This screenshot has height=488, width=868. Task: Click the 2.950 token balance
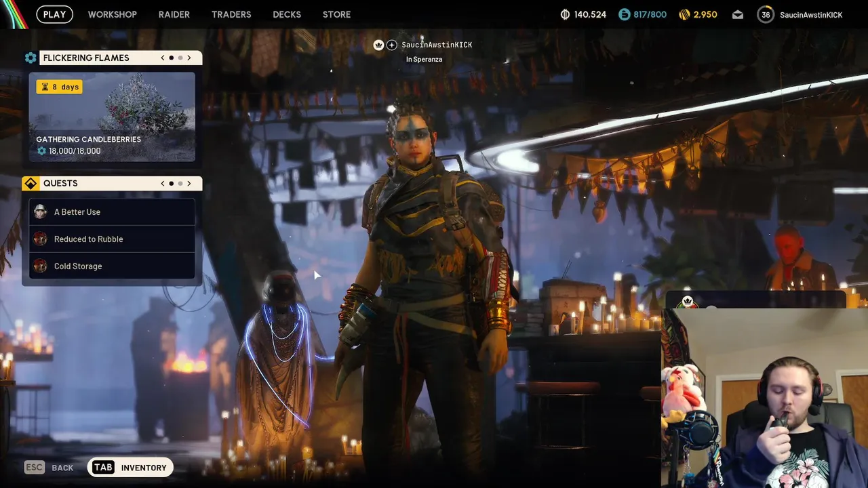tap(705, 14)
